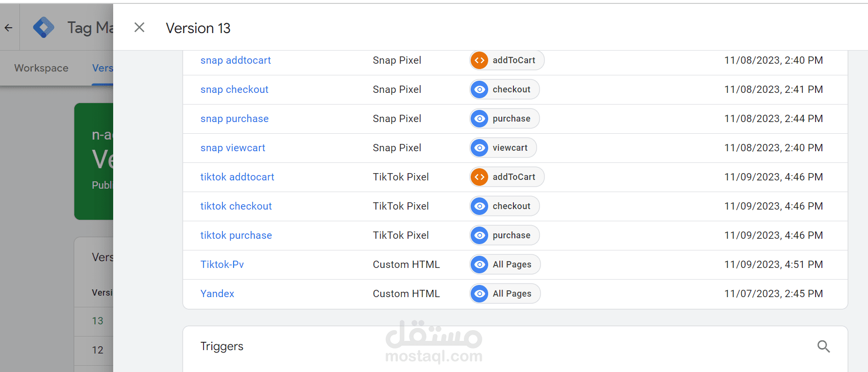The height and width of the screenshot is (372, 868).
Task: Switch to the Versions tab
Action: [102, 68]
